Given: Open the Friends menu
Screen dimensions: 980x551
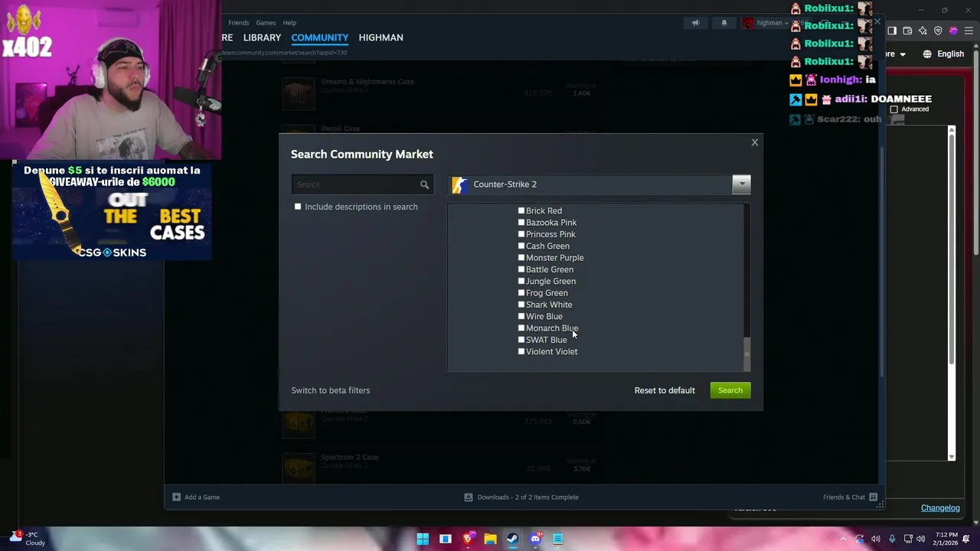Looking at the screenshot, I should pos(238,23).
